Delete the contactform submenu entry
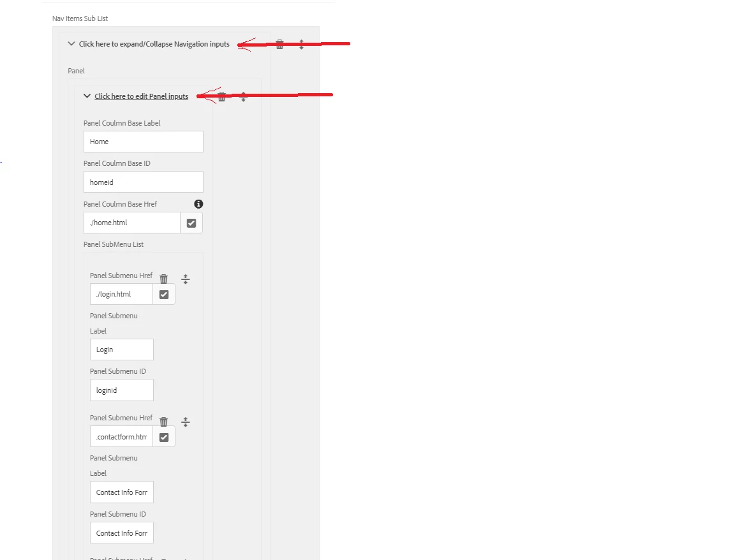Screen dimensions: 735x560 coord(163,422)
